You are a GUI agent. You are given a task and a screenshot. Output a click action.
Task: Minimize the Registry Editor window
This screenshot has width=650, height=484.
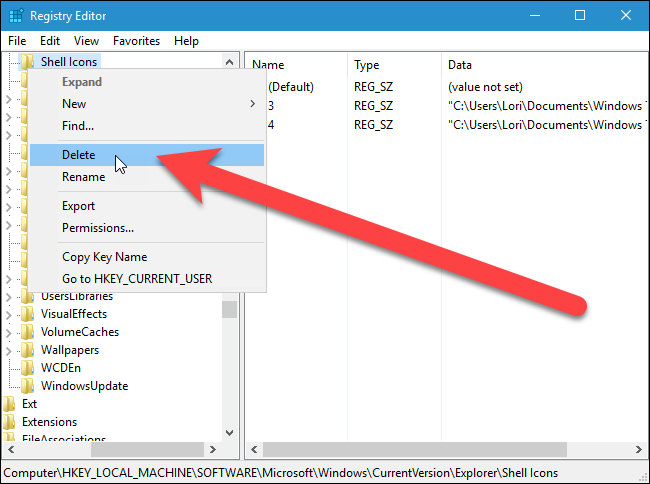pos(535,16)
